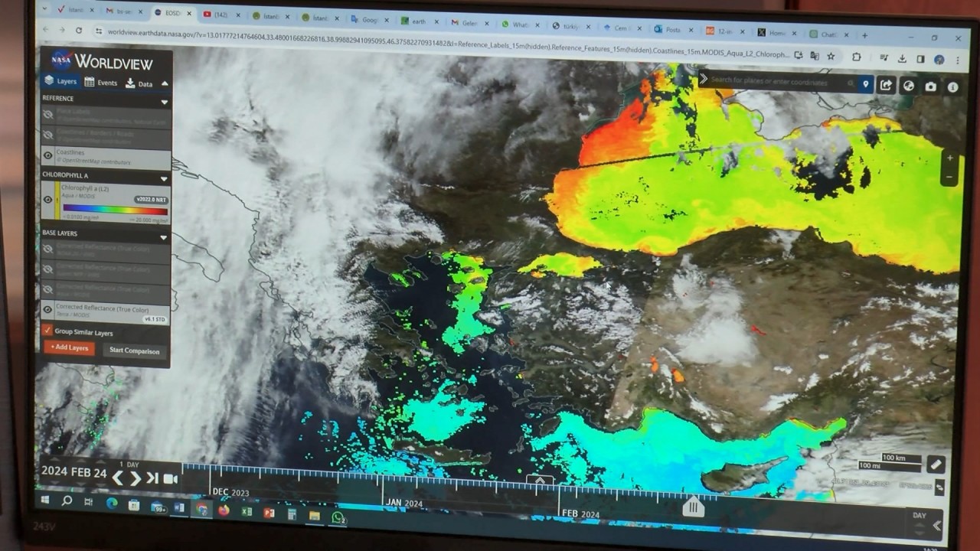The image size is (980, 551).
Task: Collapse the Chlorophyll A layer group
Action: click(163, 178)
